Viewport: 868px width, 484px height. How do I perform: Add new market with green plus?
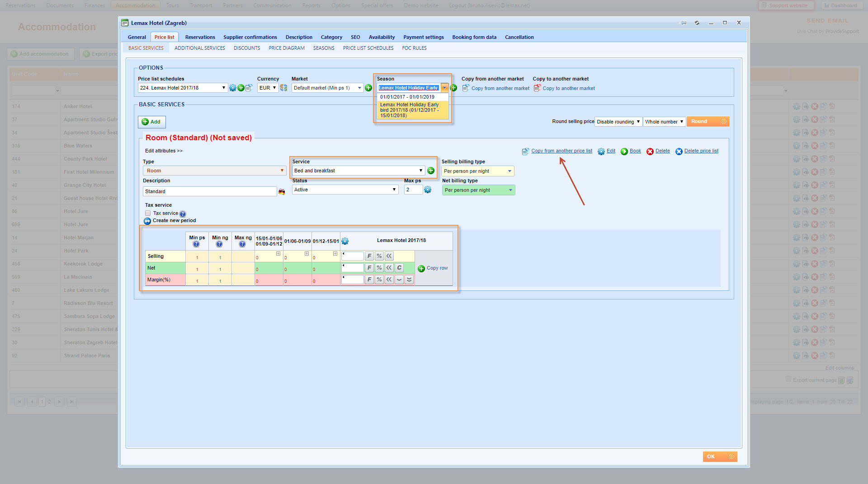pyautogui.click(x=368, y=88)
